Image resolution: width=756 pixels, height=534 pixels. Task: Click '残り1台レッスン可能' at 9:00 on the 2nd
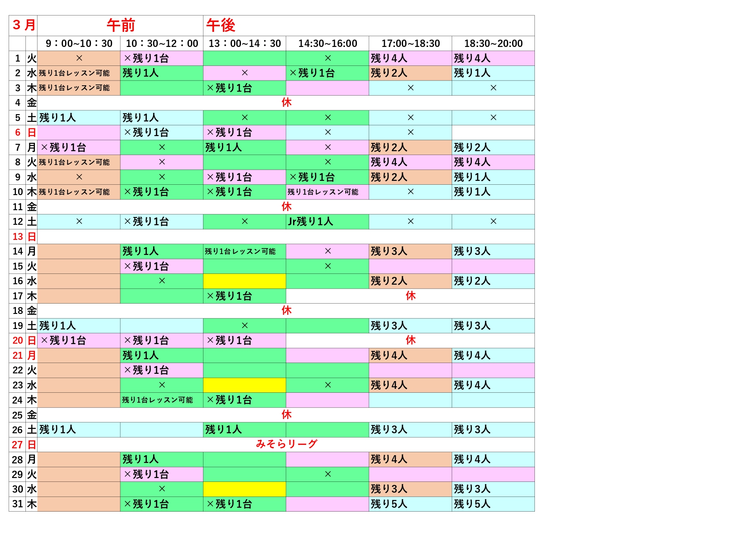point(74,73)
